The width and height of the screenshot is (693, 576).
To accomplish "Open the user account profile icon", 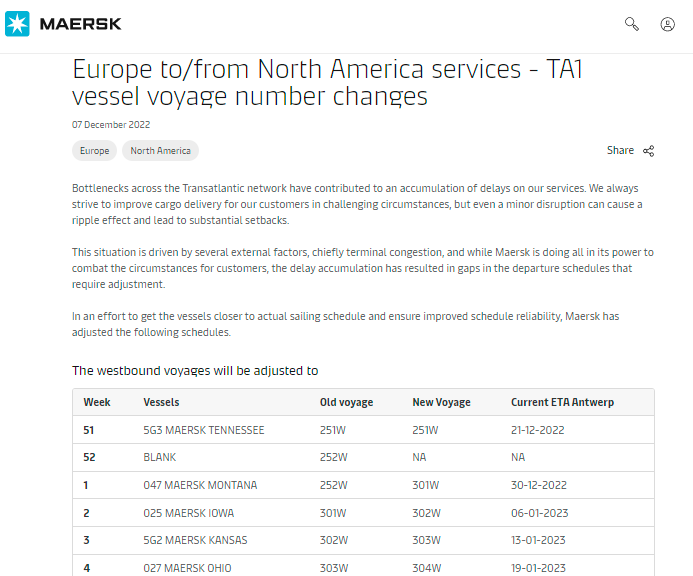I will click(x=667, y=24).
